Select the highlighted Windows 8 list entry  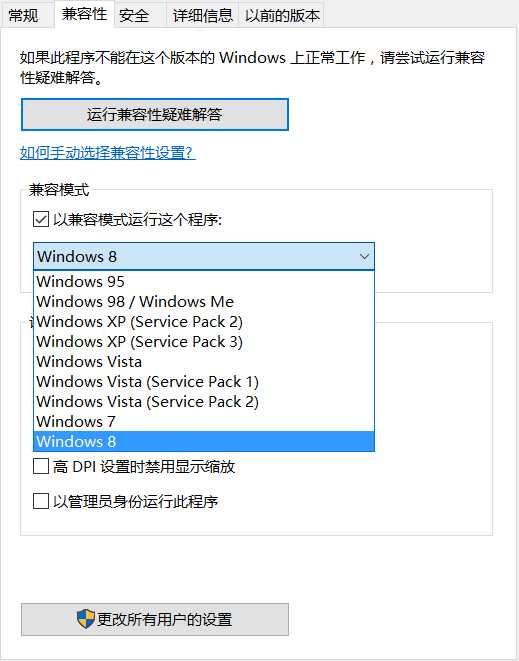tap(204, 441)
